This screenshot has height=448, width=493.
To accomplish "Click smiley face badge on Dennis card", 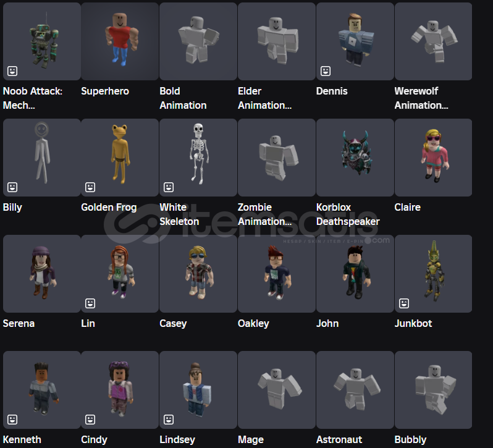I will 326,71.
